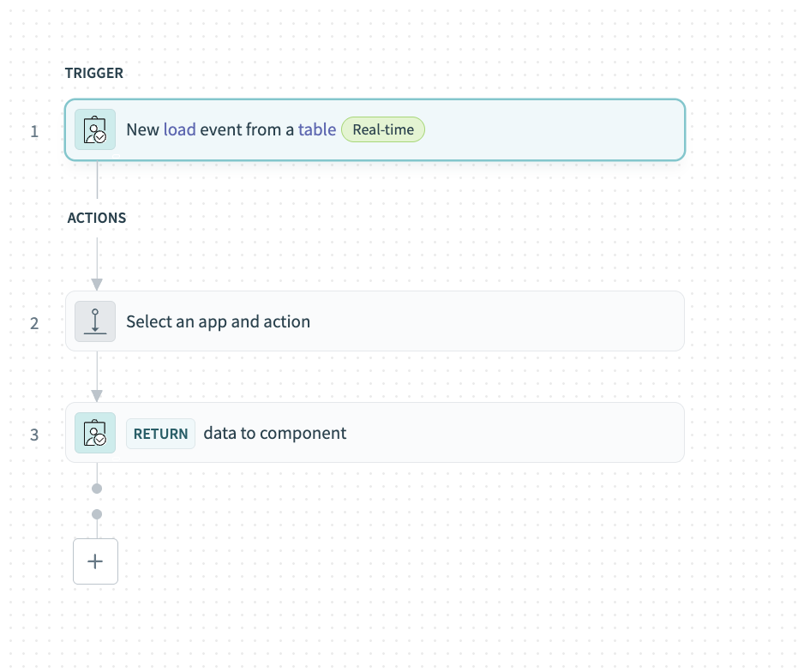Viewport: 804px width, 672px height.
Task: Click the "load" link in the trigger
Action: point(179,130)
